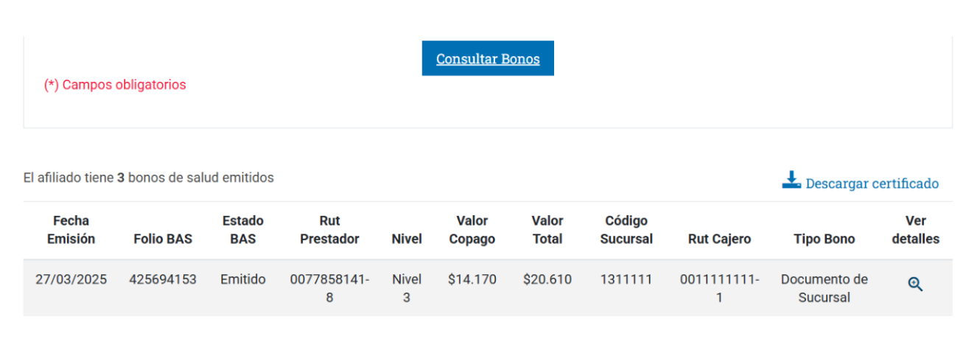Image resolution: width=980 pixels, height=359 pixels.
Task: Click the Folio BAS column header
Action: (x=163, y=239)
